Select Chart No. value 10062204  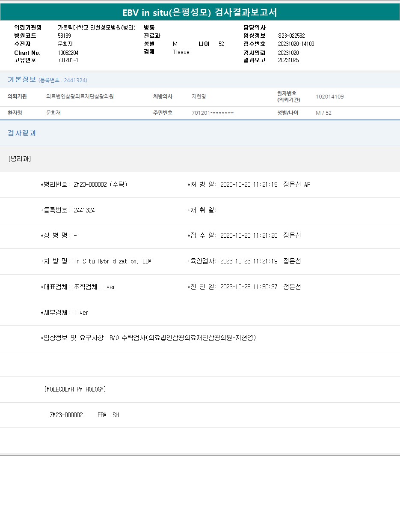pyautogui.click(x=68, y=53)
